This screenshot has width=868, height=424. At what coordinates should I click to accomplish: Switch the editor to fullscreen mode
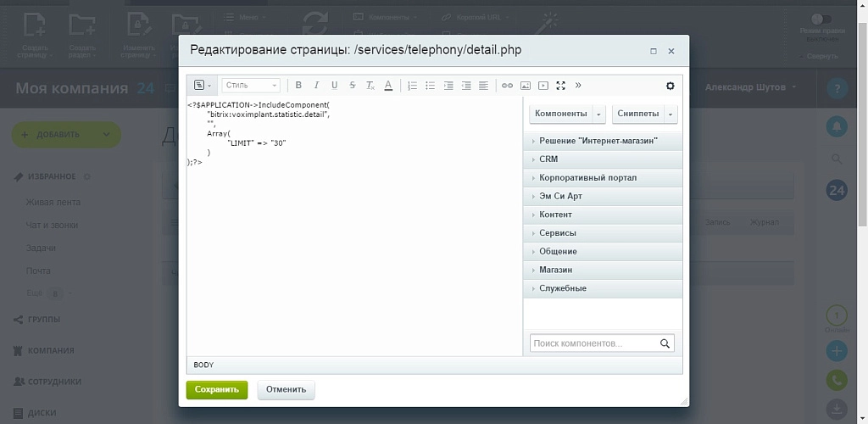(x=561, y=86)
